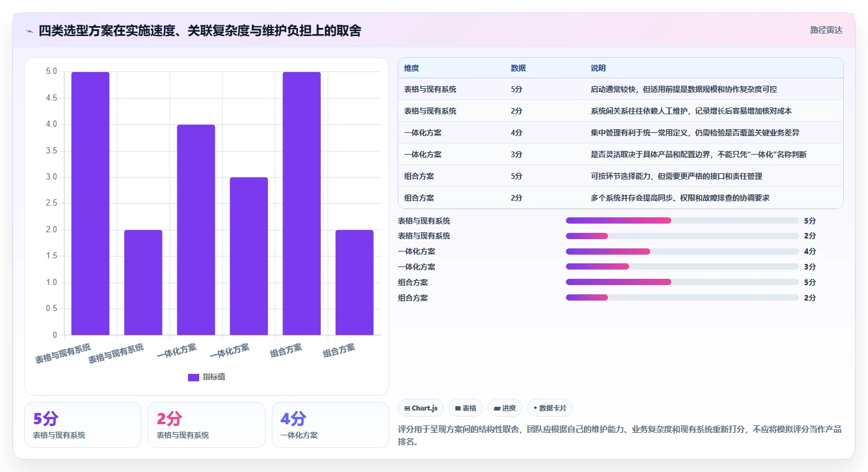The image size is (868, 472).
Task: Click the 表格与现有系统 progress bar showing 5分
Action: click(682, 220)
